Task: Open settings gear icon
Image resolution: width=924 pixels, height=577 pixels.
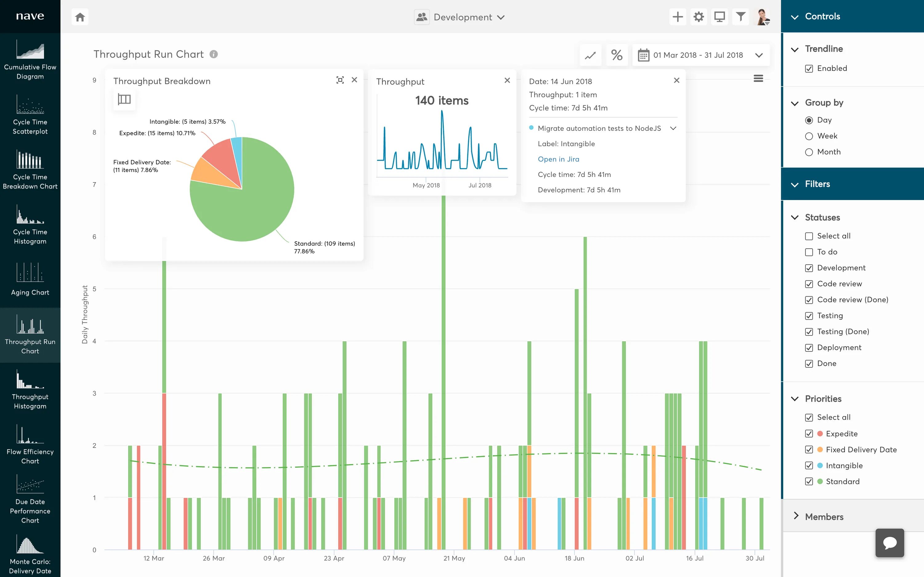Action: (x=698, y=17)
